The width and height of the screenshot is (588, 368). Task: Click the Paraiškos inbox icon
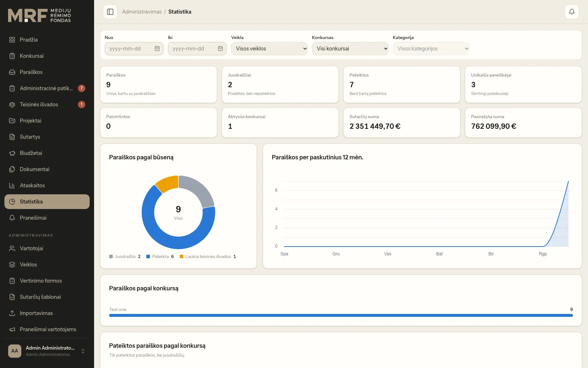(12, 72)
